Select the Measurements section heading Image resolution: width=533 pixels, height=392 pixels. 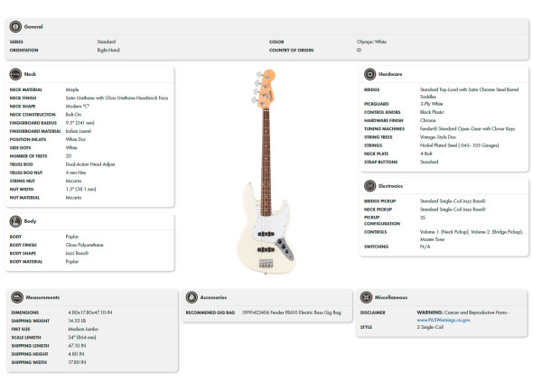point(42,297)
